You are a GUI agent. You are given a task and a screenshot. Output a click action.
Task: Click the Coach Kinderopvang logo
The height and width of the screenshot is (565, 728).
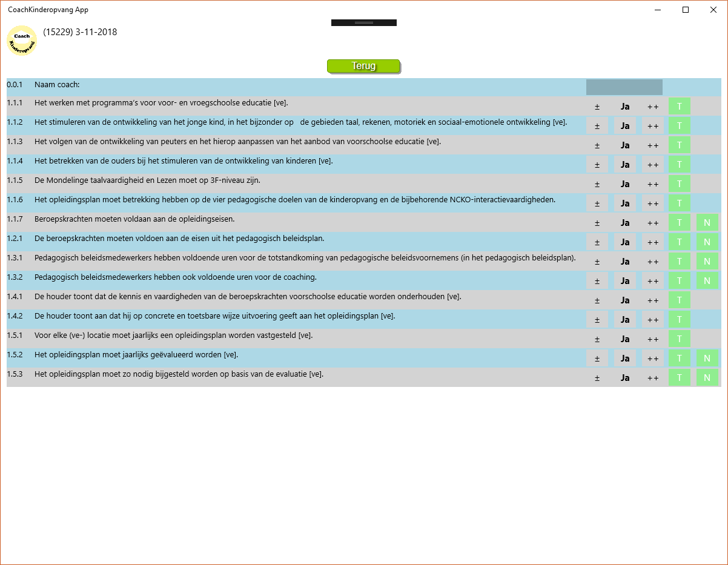[22, 41]
